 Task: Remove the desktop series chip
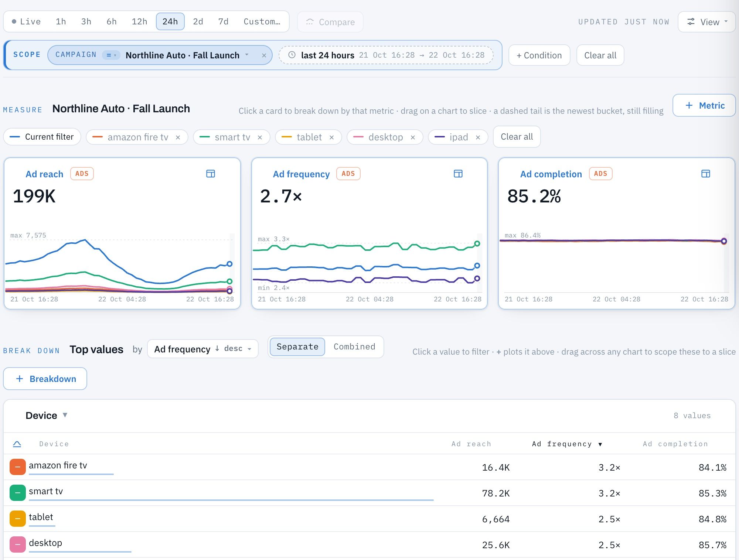(x=413, y=137)
